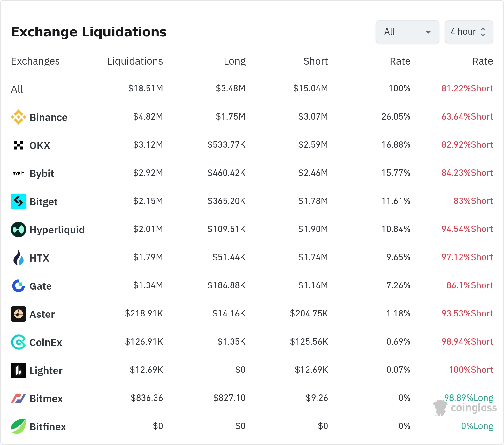Sort by the Short column header
This screenshot has height=445, width=504.
(x=316, y=61)
